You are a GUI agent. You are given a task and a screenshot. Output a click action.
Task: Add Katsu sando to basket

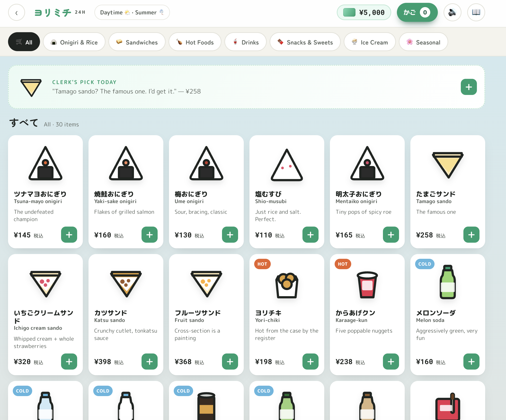click(x=149, y=362)
